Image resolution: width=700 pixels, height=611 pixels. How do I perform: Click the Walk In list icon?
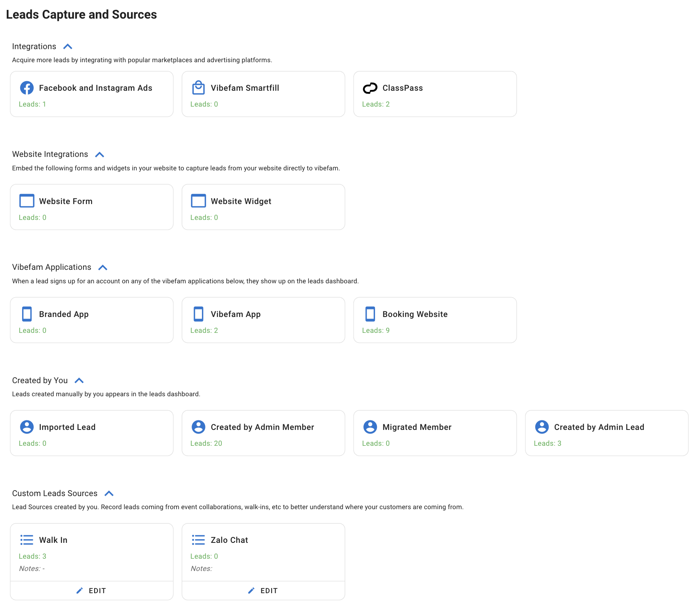[27, 540]
